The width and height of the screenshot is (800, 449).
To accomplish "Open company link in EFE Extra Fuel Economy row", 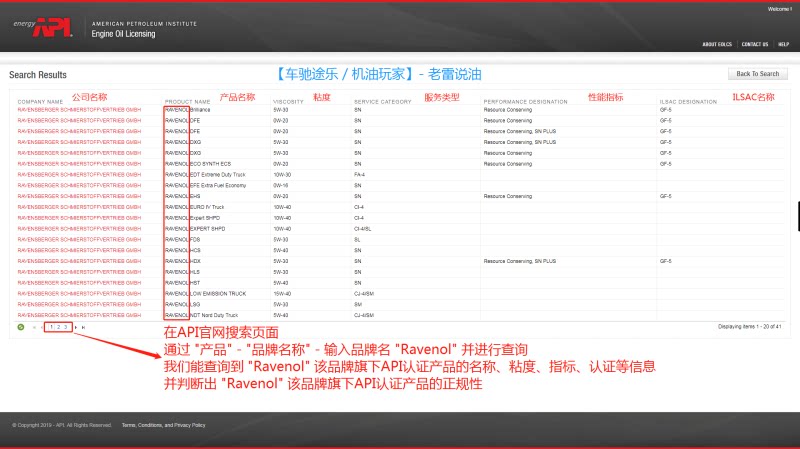I will [x=79, y=185].
